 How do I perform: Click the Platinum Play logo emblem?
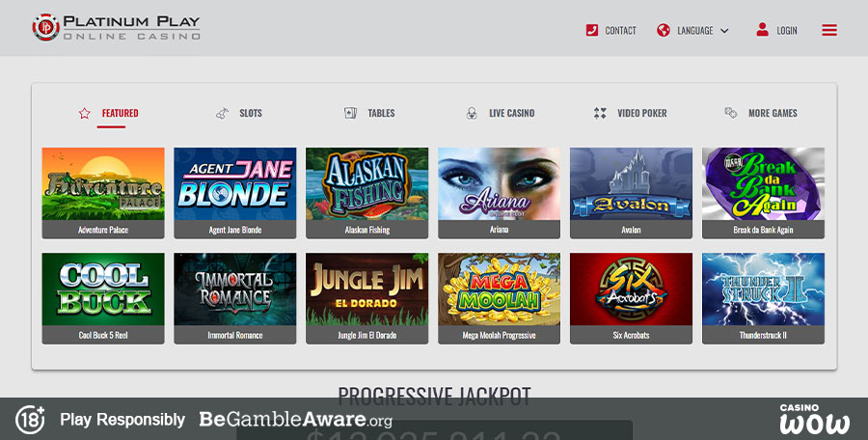click(x=45, y=28)
